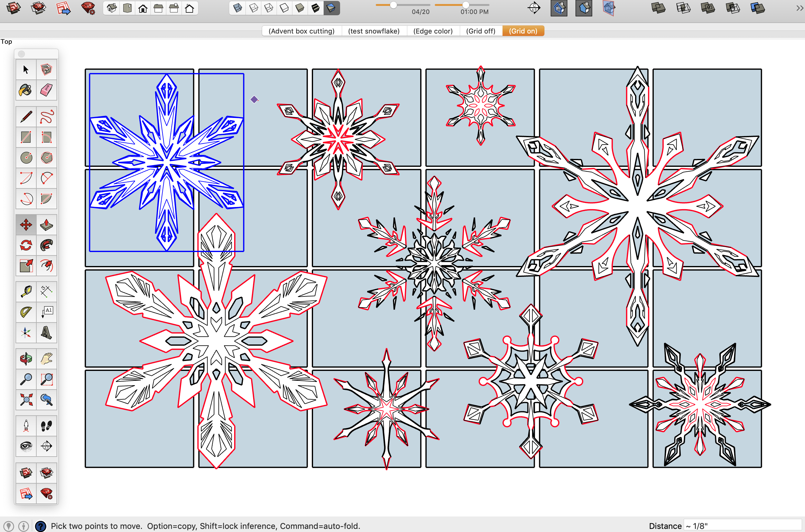Switch to the Front standard view

click(143, 8)
